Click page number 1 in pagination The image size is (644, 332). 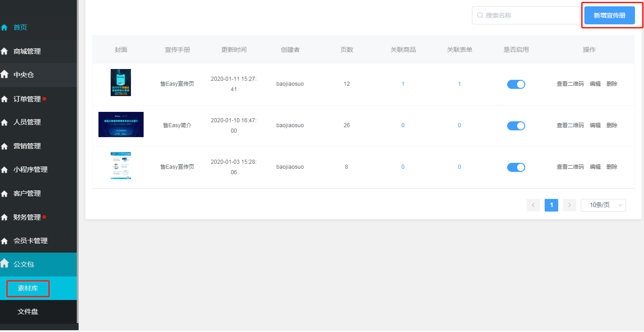pyautogui.click(x=551, y=205)
